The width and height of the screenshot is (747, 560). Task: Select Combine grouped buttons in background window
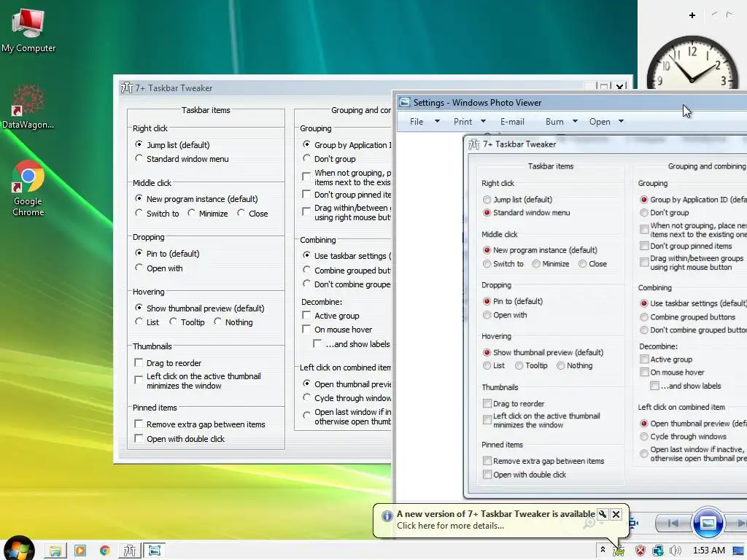pos(347,270)
